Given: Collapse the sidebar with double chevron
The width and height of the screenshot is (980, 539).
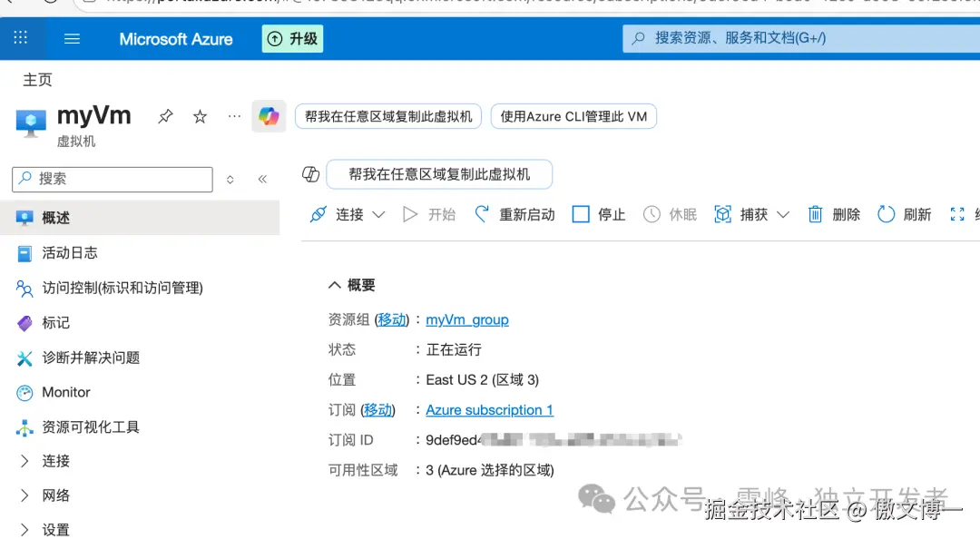Looking at the screenshot, I should 262,180.
